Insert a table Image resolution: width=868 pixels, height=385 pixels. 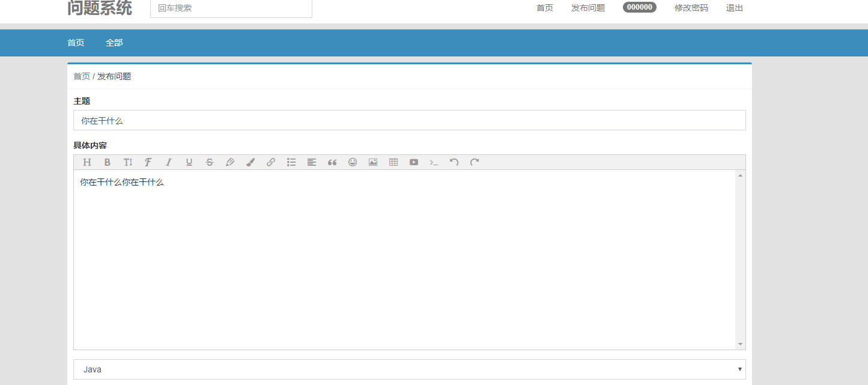393,162
